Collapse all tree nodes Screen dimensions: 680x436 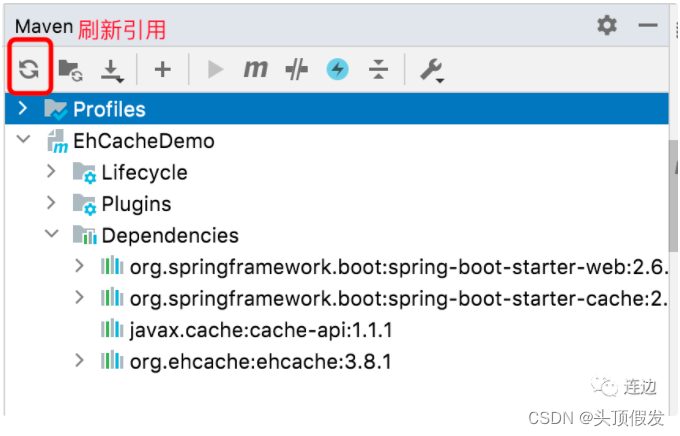(378, 69)
